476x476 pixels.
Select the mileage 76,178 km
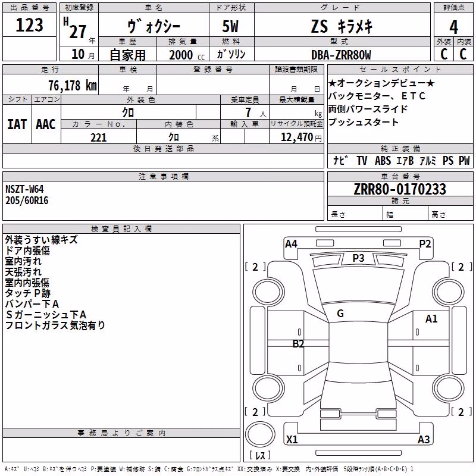point(73,86)
